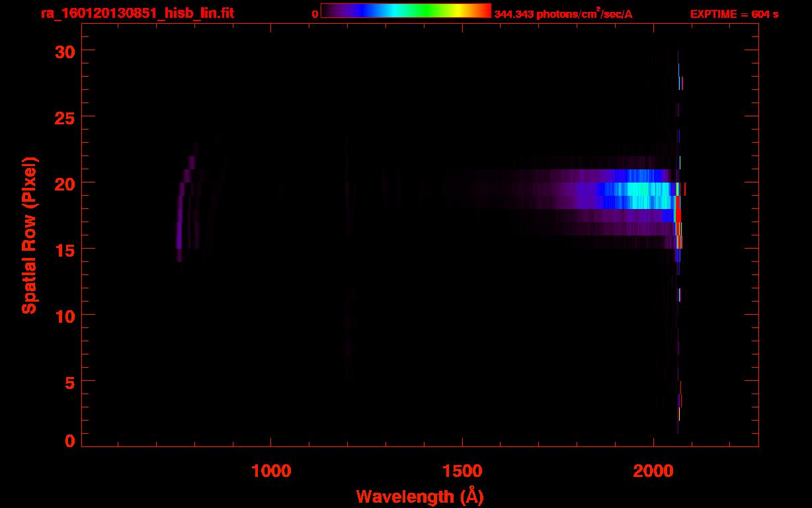Click the color bar minimum value 0
The image size is (812, 508).
pyautogui.click(x=315, y=14)
